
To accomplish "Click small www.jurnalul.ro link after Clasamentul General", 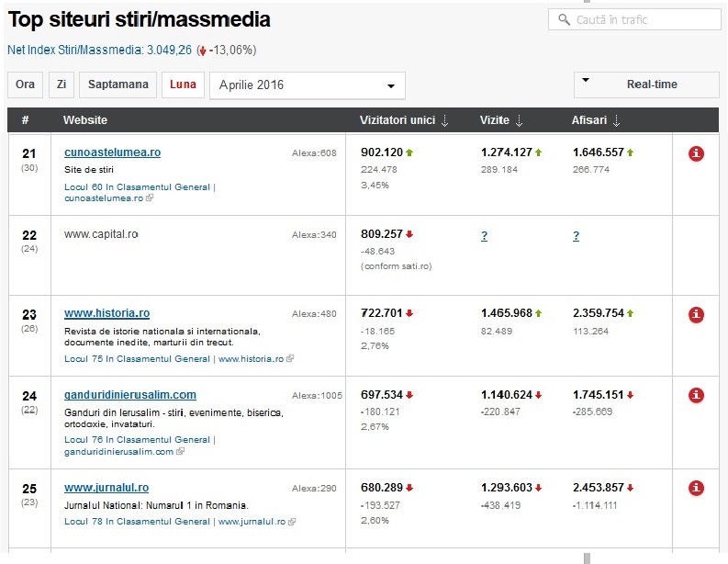I will pos(252,522).
